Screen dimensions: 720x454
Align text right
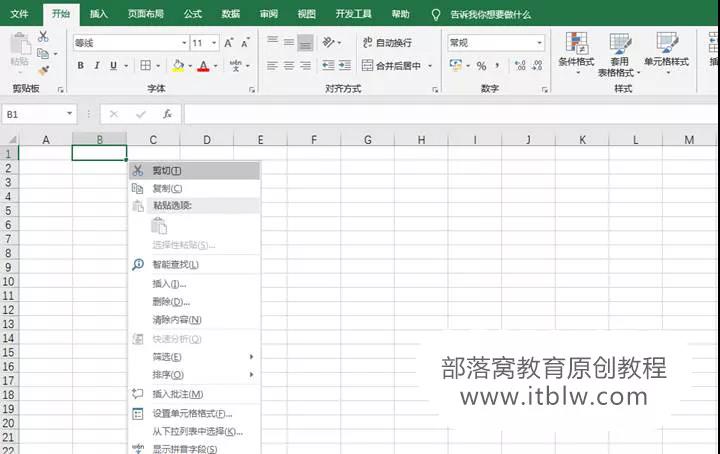click(305, 66)
